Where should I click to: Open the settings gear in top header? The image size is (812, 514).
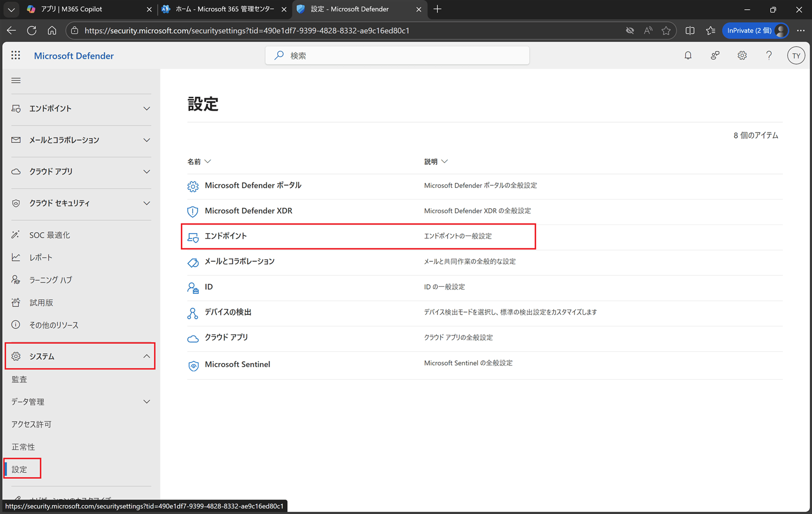[x=742, y=55]
